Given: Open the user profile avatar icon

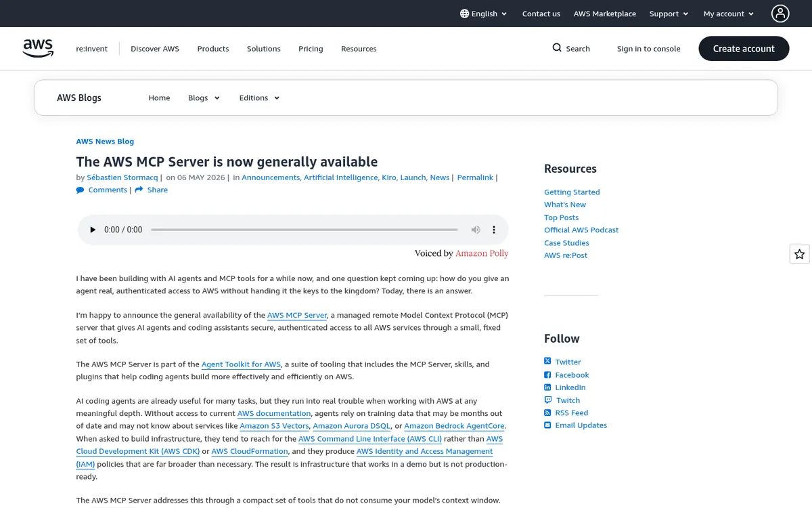Looking at the screenshot, I should [x=780, y=14].
